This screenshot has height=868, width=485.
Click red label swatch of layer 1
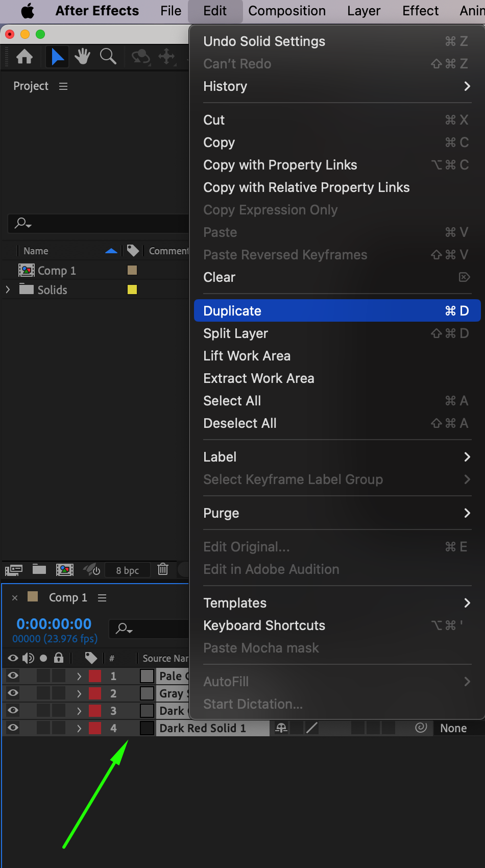[95, 676]
